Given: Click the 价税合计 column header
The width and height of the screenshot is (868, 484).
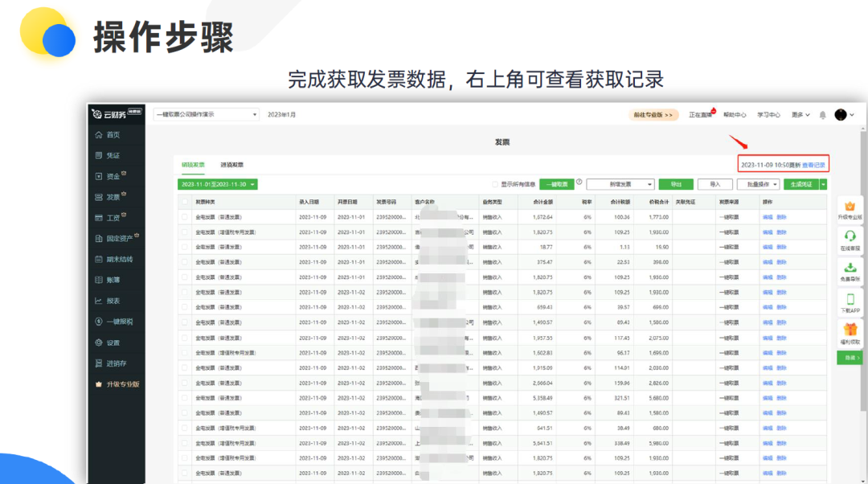Looking at the screenshot, I should tap(659, 202).
